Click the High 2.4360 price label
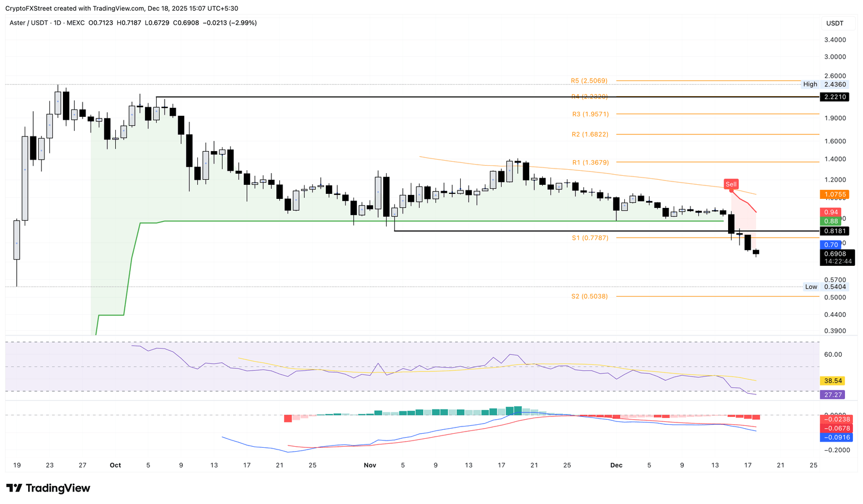 tap(835, 84)
